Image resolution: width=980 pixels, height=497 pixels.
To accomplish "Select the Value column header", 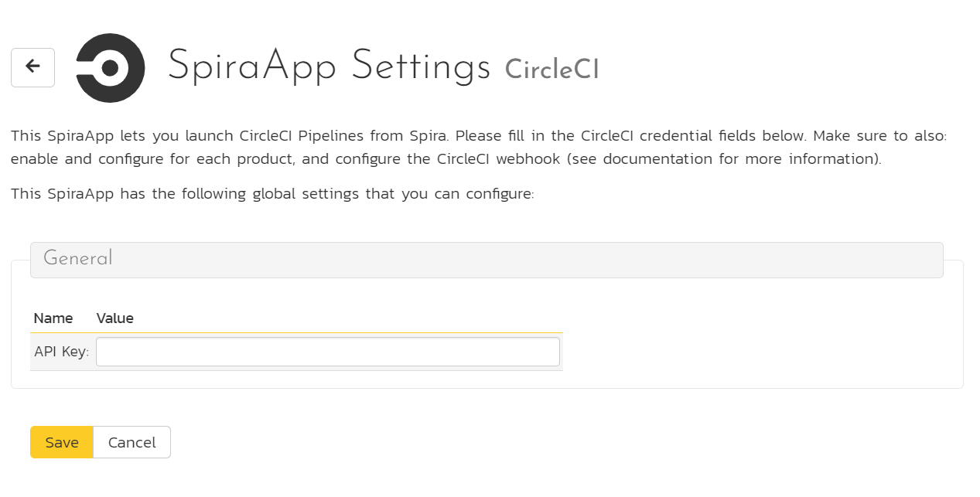I will (115, 318).
